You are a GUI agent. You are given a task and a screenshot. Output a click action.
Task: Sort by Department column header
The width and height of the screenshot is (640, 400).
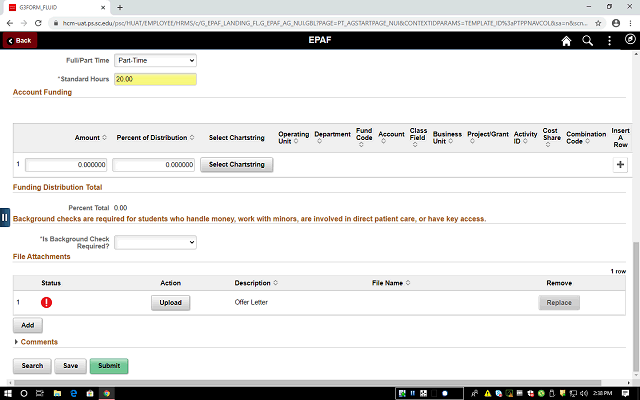(x=332, y=137)
